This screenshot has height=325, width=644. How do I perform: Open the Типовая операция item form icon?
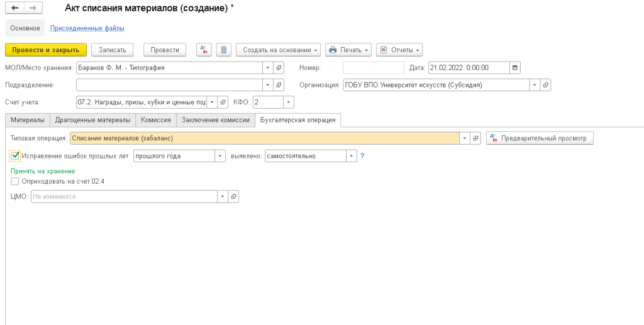coord(475,138)
